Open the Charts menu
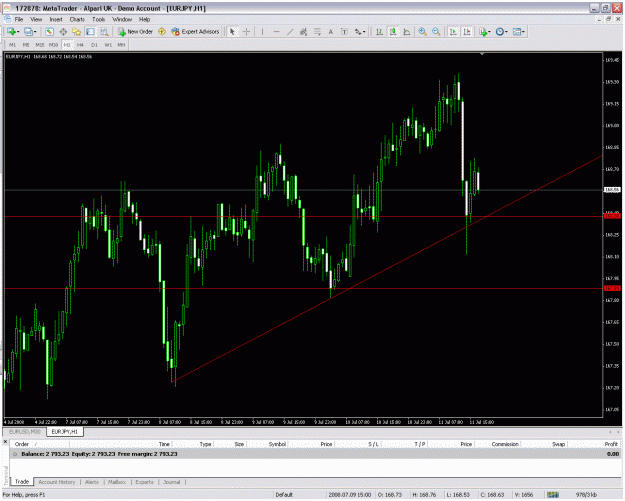The height and width of the screenshot is (501, 625). [x=77, y=19]
